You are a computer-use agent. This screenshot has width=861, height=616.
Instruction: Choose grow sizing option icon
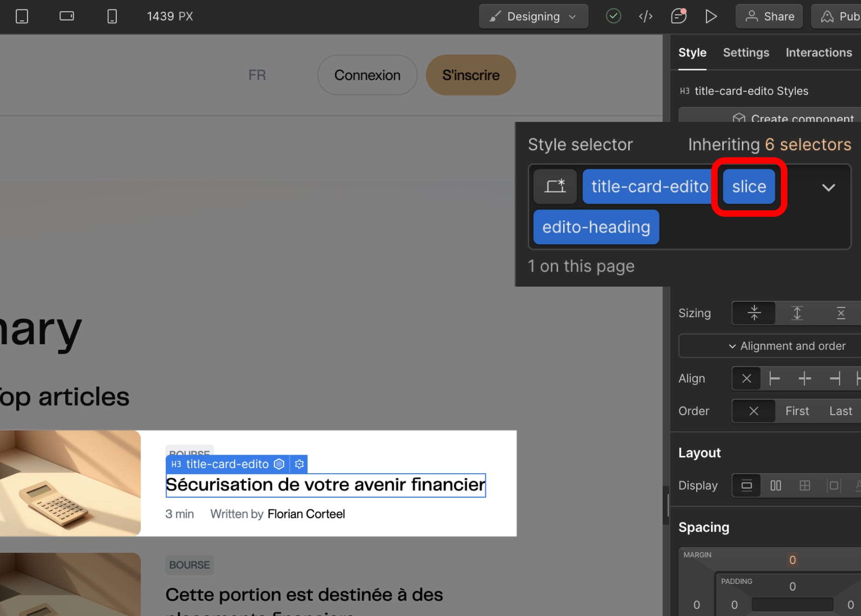pos(797,313)
